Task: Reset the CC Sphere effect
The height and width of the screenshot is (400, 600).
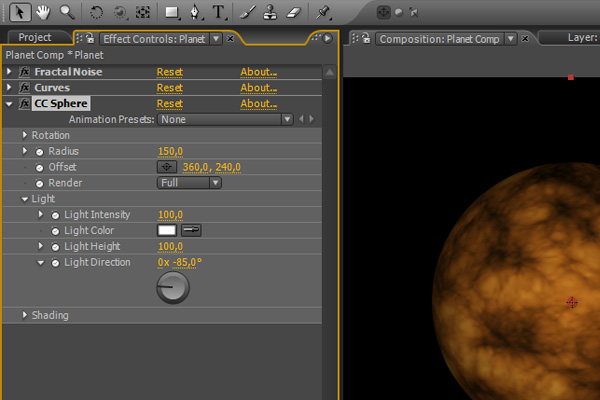Action: pyautogui.click(x=170, y=104)
